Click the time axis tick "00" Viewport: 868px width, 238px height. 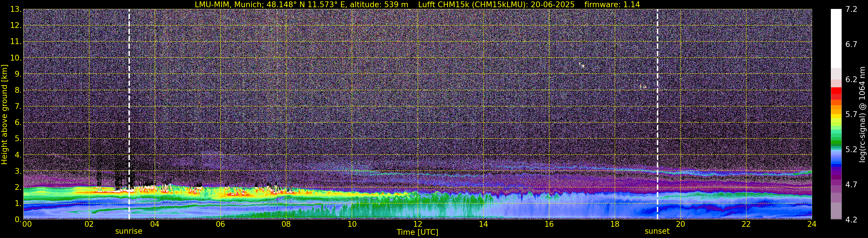pyautogui.click(x=27, y=224)
